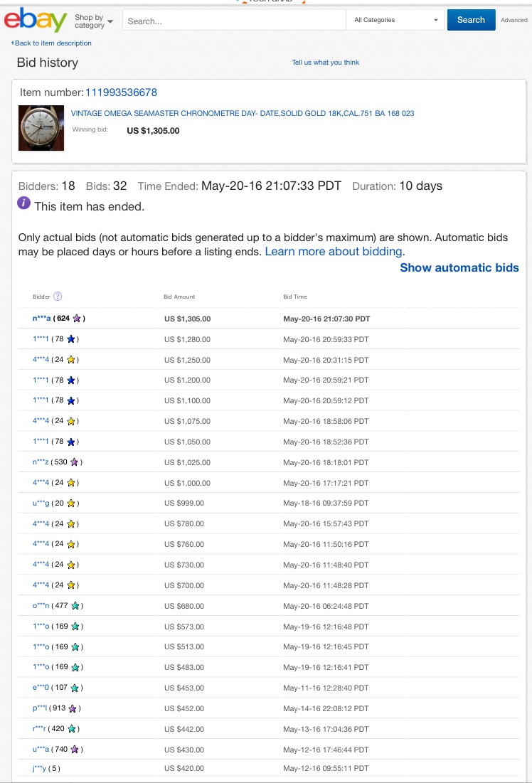Click teal star next to bidder o***n
This screenshot has height=783, width=532.
(75, 606)
